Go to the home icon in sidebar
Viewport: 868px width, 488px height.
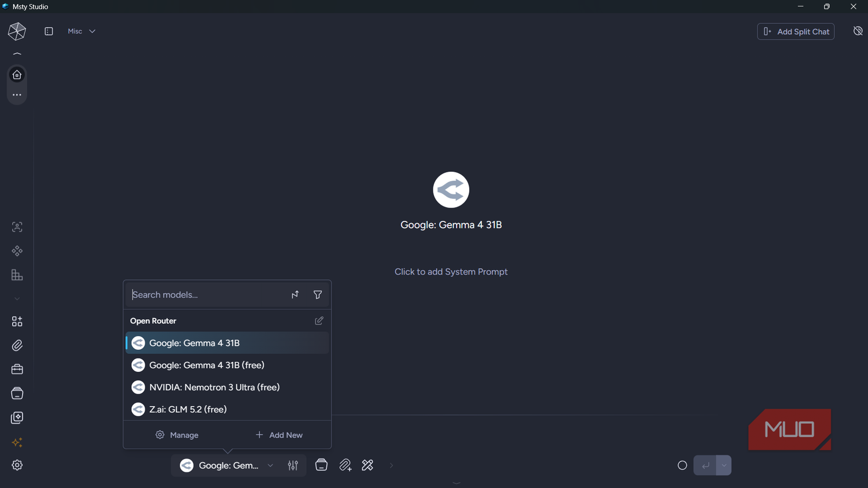pos(17,75)
